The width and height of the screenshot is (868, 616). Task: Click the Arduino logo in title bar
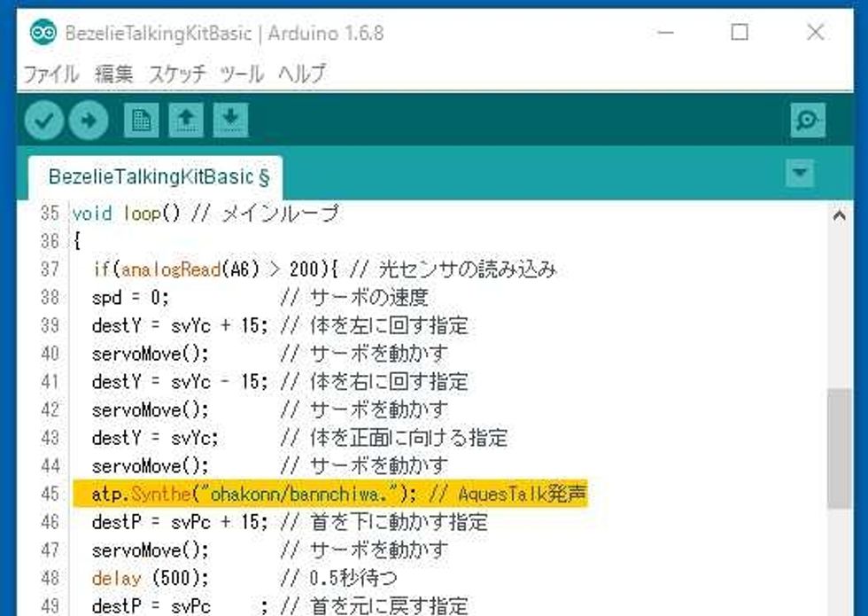pos(43,33)
